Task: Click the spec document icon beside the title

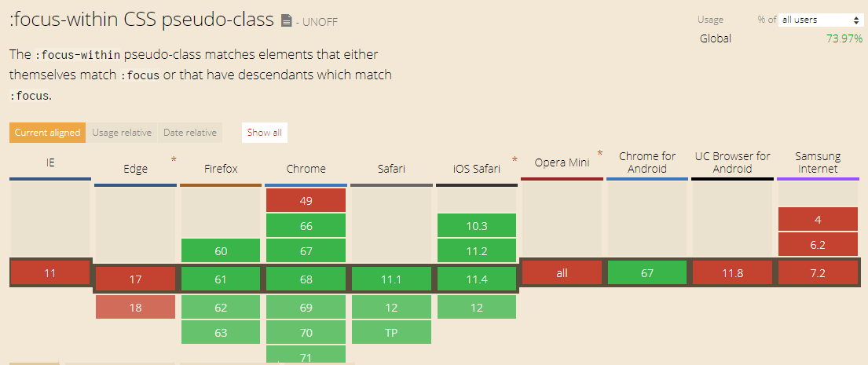Action: point(286,21)
